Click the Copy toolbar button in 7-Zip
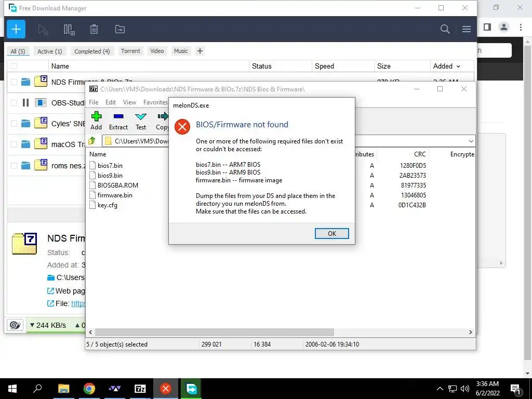Viewport: 532px width, 399px height. coord(162,121)
